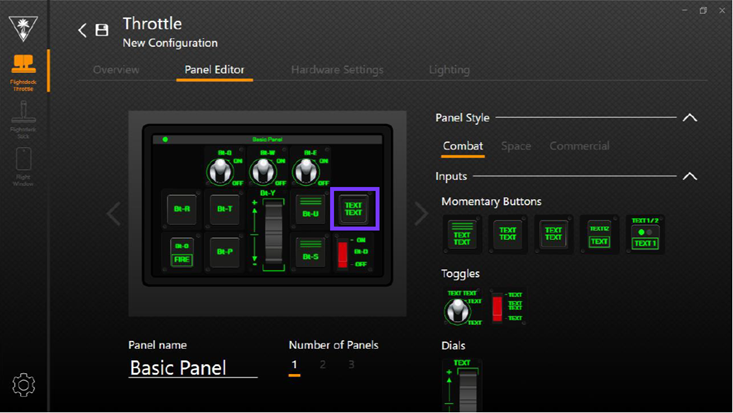The width and height of the screenshot is (733, 413).
Task: Collapse the Inputs section
Action: pyautogui.click(x=690, y=176)
